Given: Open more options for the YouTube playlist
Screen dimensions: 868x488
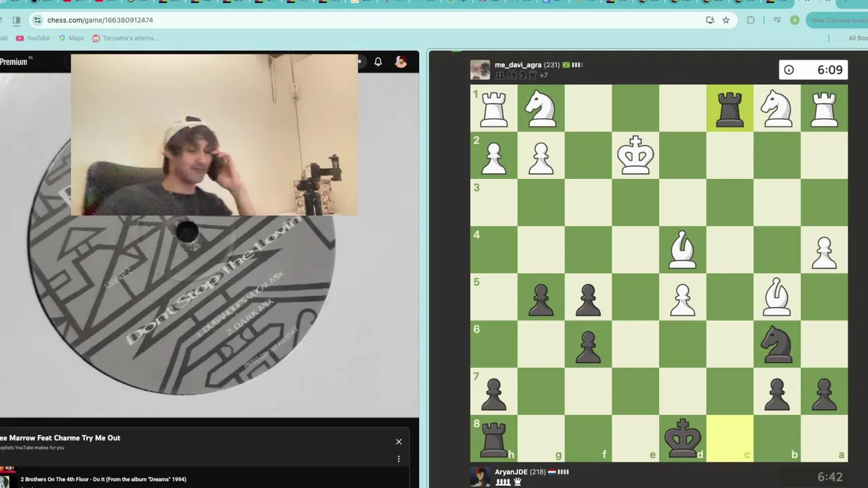Looking at the screenshot, I should [x=399, y=459].
